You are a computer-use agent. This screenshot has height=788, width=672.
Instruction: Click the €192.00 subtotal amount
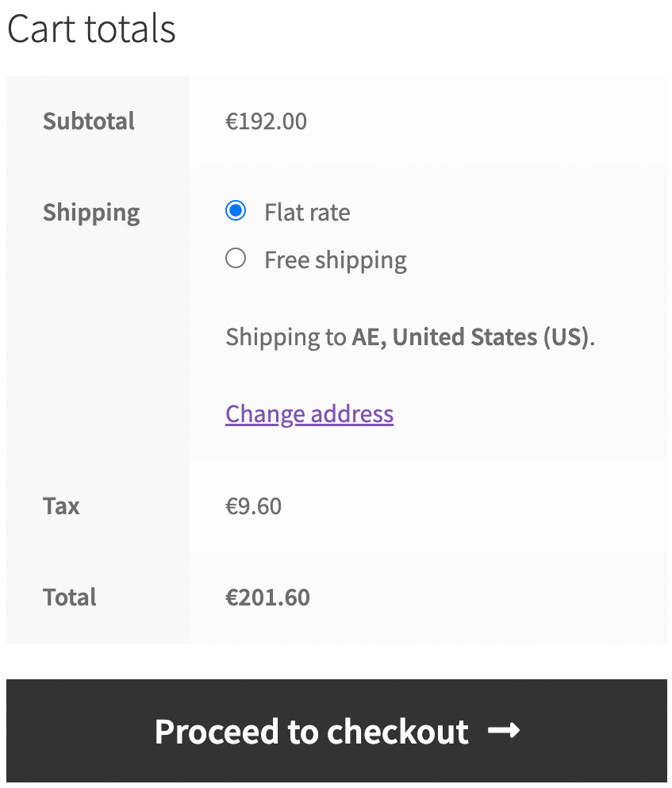[267, 121]
